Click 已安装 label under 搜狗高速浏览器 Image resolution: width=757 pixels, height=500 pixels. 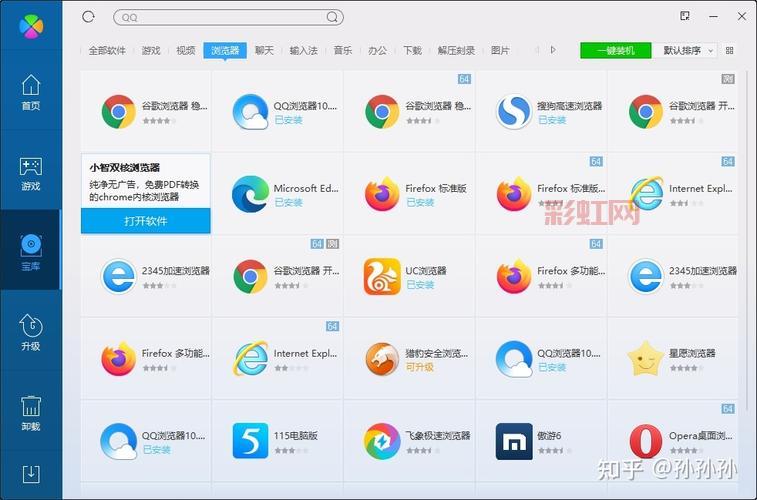552,120
